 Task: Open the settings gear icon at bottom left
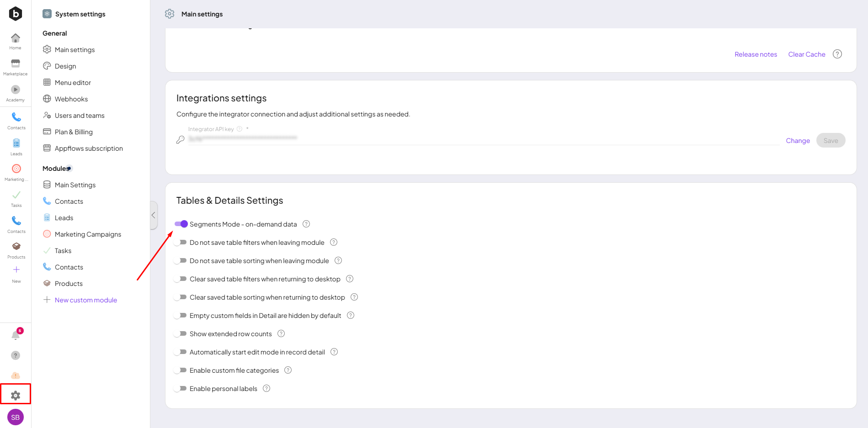click(x=16, y=395)
